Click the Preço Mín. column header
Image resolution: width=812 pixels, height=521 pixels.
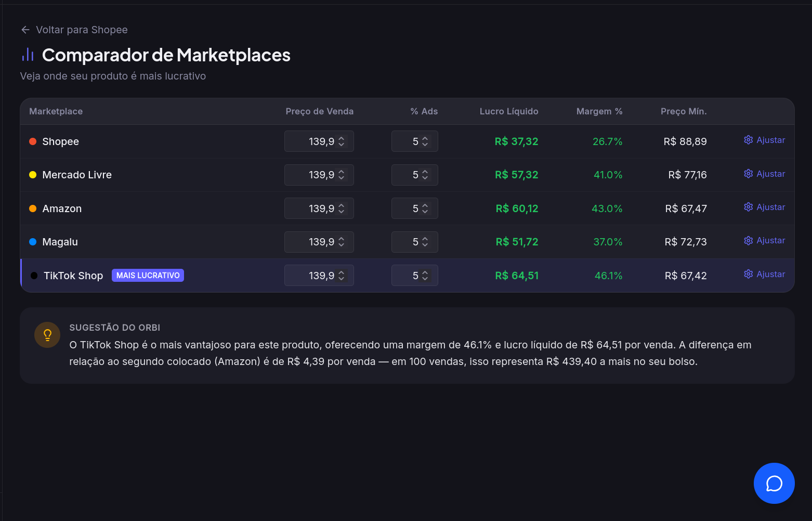(684, 111)
